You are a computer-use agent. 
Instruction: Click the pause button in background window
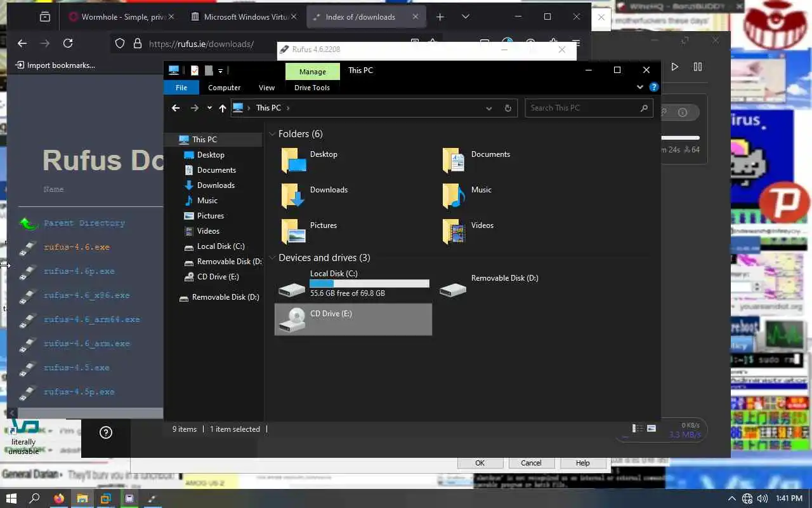(x=698, y=67)
